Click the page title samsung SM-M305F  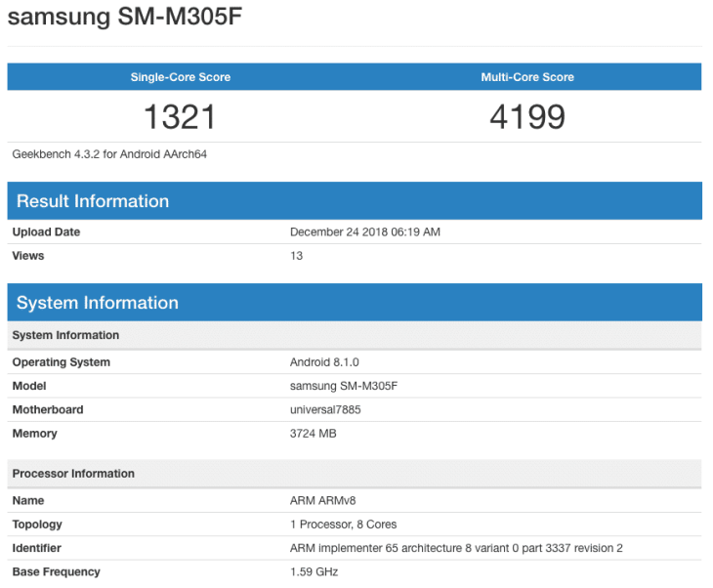125,17
